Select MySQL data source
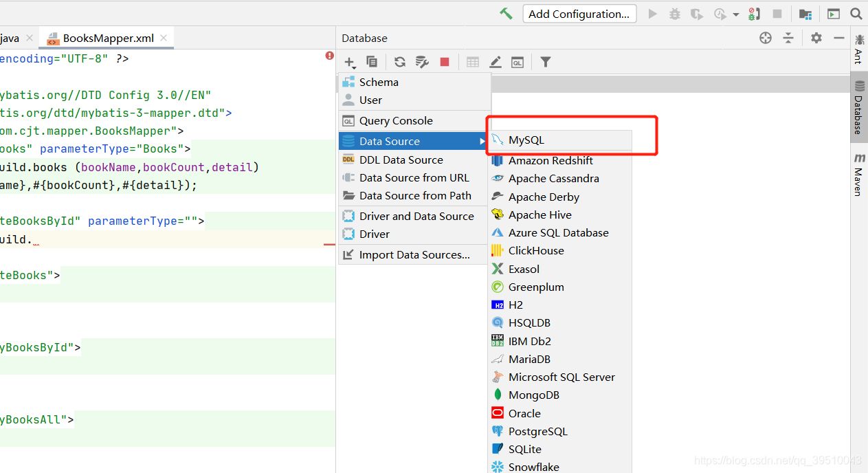 point(559,140)
